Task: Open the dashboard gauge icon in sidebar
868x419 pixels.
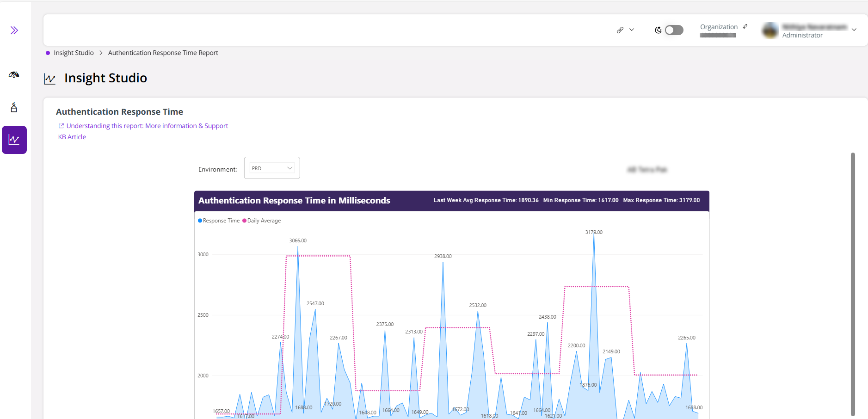Action: 14,74
